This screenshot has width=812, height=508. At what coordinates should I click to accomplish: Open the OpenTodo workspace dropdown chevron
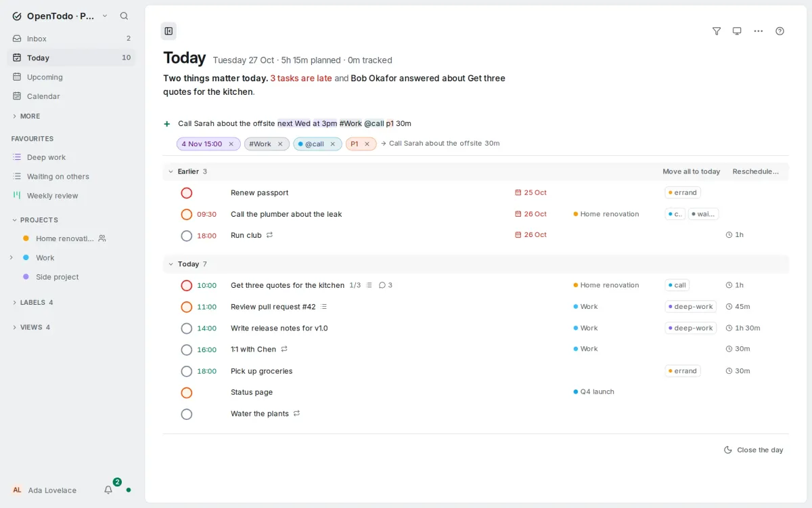(x=105, y=16)
